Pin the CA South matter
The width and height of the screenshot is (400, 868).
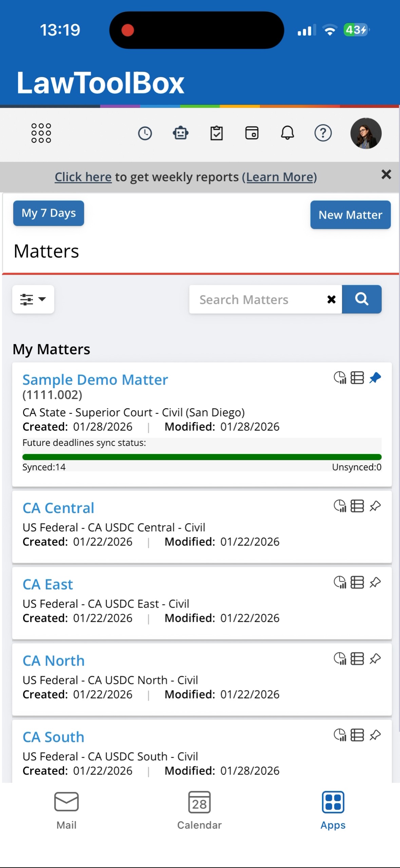point(375,735)
